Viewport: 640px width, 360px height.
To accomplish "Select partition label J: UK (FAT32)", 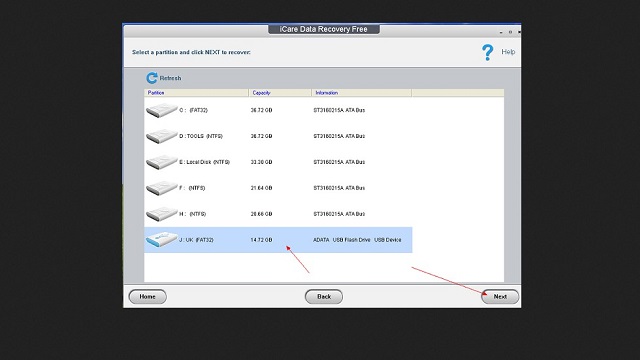I will [196, 240].
